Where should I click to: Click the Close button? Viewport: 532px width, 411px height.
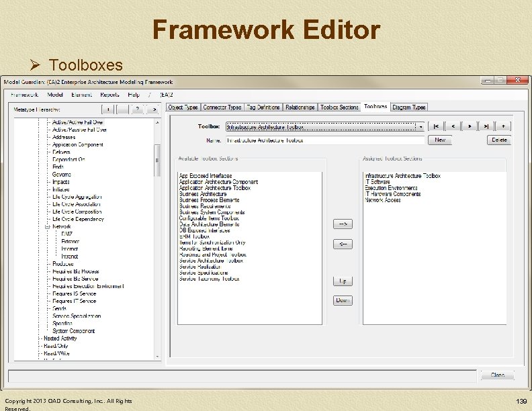pyautogui.click(x=497, y=375)
